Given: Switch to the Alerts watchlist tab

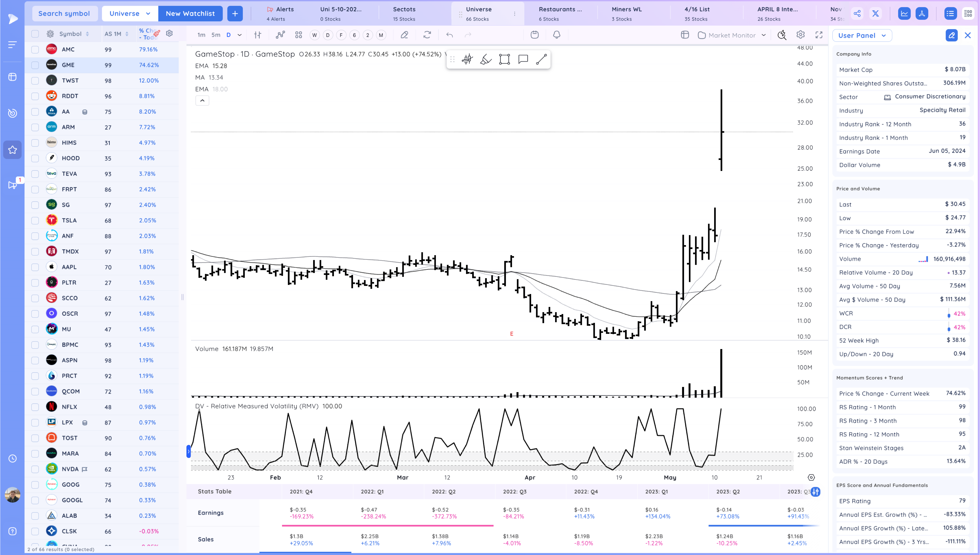Looking at the screenshot, I should (x=281, y=14).
